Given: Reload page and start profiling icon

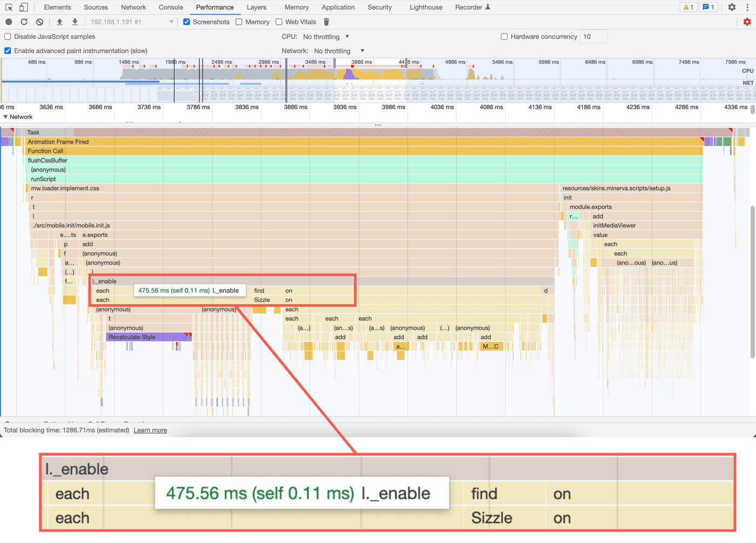Looking at the screenshot, I should [24, 22].
